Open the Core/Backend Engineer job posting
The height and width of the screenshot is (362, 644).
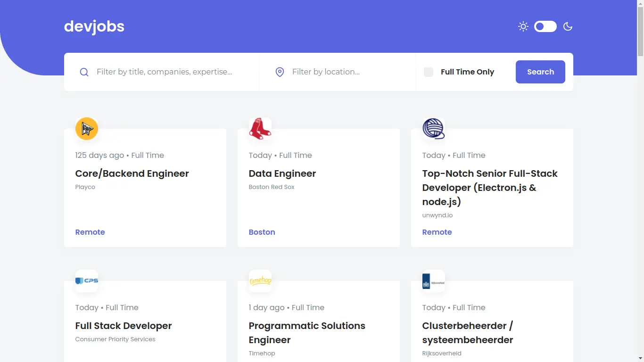pos(132,173)
